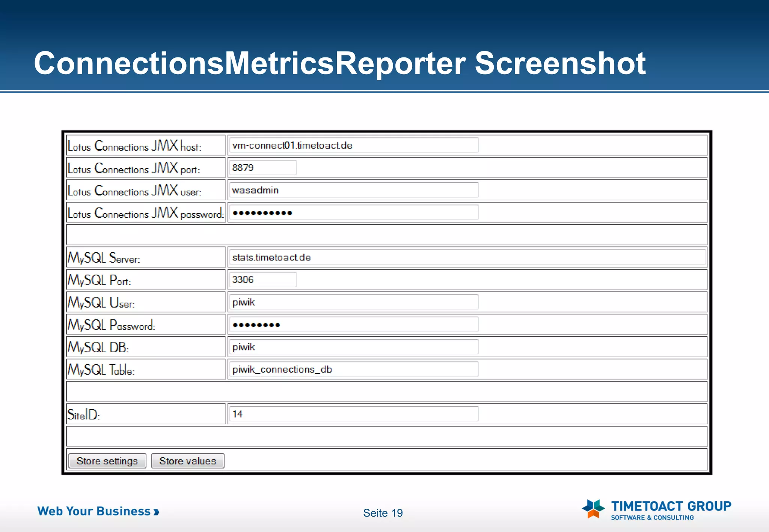Click the 'MySQL Server:' label
Image resolution: width=769 pixels, height=532 pixels.
pos(104,258)
